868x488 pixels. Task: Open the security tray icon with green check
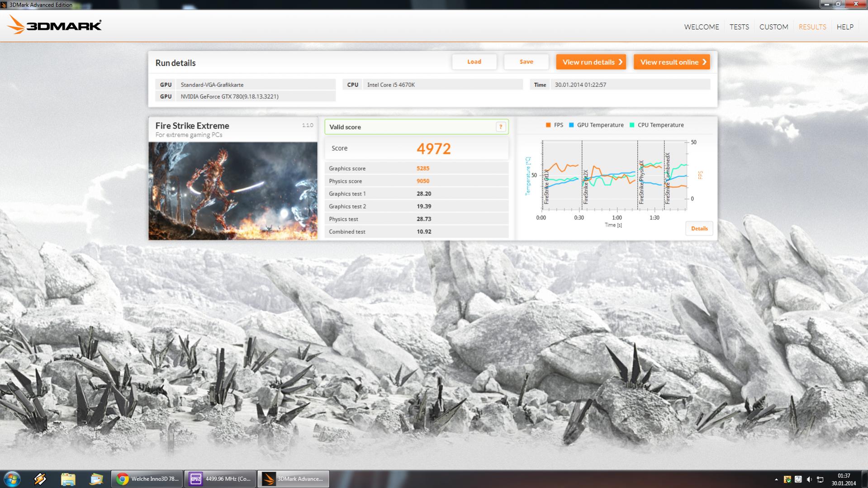[x=787, y=479]
